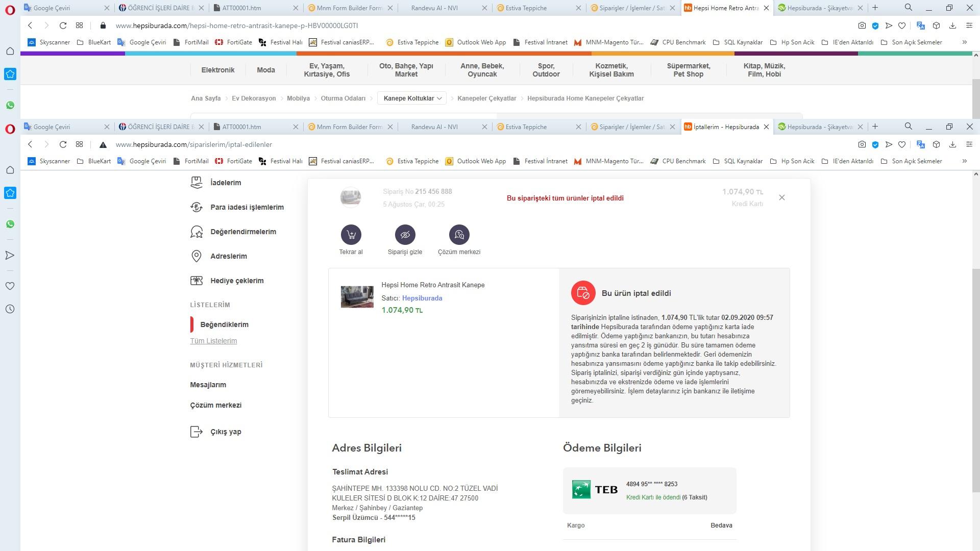Screen dimensions: 980x551
Task: Click the lower page vertical scrollbar
Action: pos(976,380)
